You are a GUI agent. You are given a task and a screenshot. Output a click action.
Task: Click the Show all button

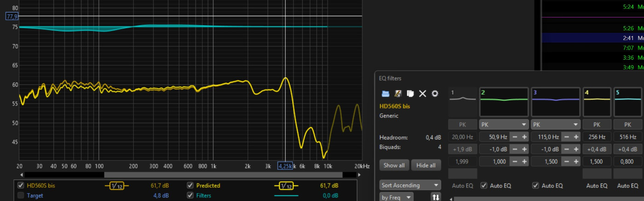pyautogui.click(x=394, y=165)
